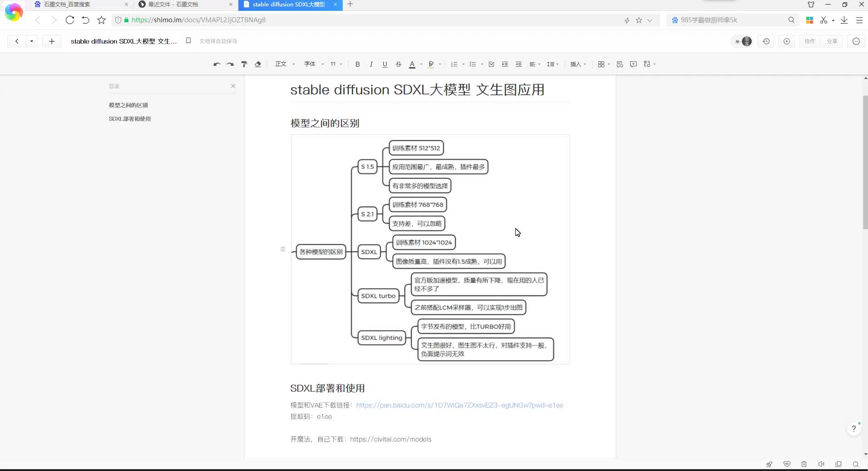This screenshot has height=471, width=868.
Task: Apply the font color A button
Action: tap(412, 64)
